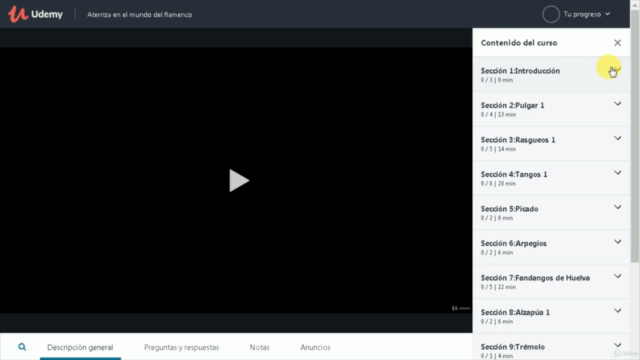This screenshot has width=640, height=360.
Task: Click the Sección 9:Trémolo title
Action: click(x=513, y=347)
